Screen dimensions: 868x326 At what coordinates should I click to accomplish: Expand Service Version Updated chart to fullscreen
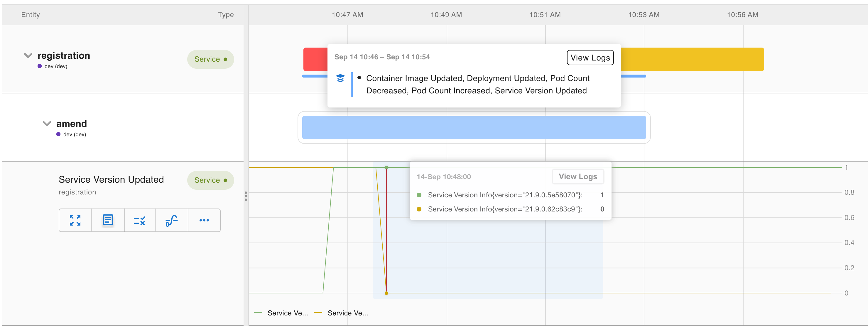pyautogui.click(x=75, y=220)
